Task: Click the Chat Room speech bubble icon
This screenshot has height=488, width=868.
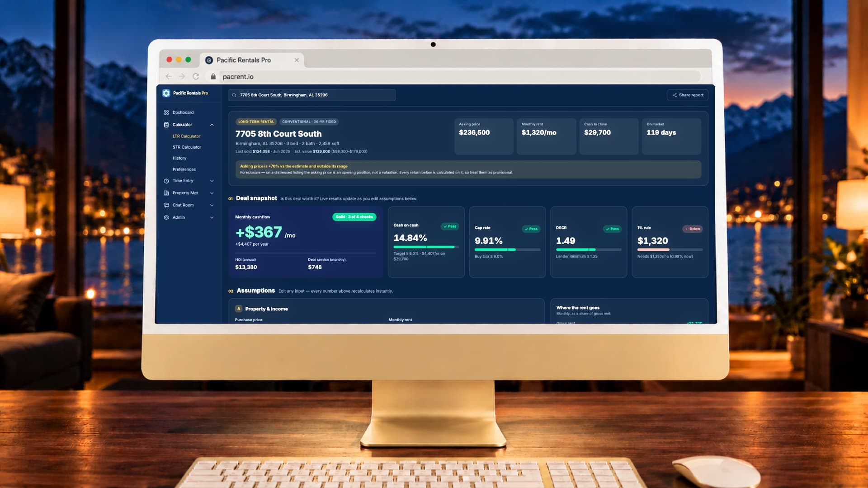Action: pyautogui.click(x=166, y=205)
